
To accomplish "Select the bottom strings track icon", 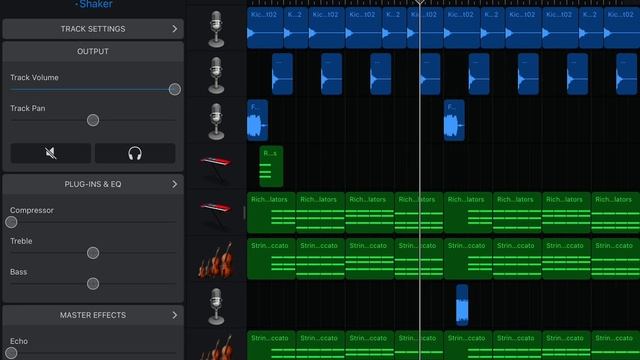I will [216, 348].
